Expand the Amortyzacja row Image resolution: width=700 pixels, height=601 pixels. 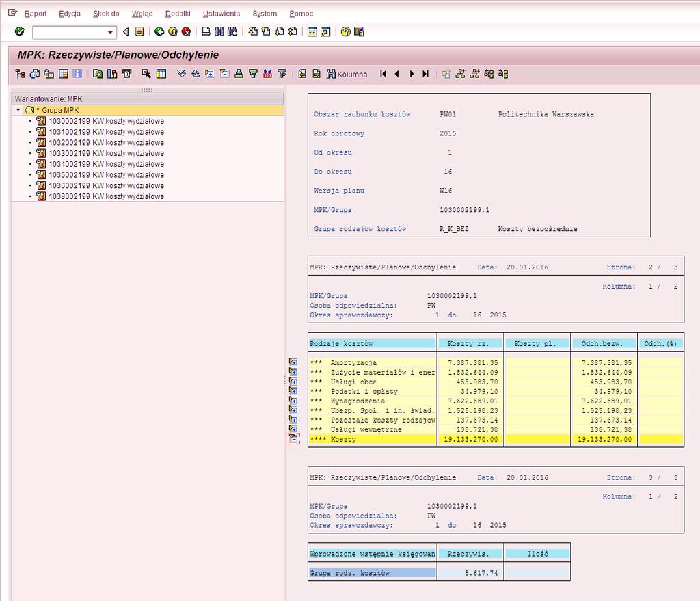[x=293, y=362]
